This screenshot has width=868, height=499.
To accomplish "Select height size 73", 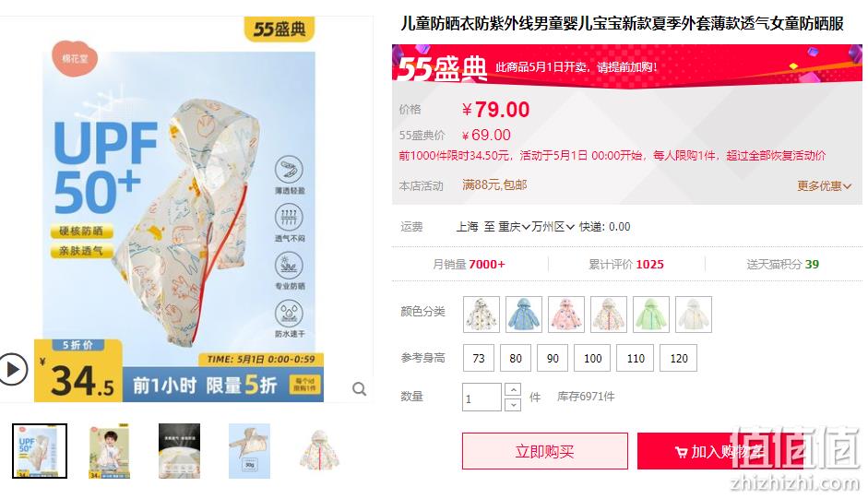I will pos(479,358).
